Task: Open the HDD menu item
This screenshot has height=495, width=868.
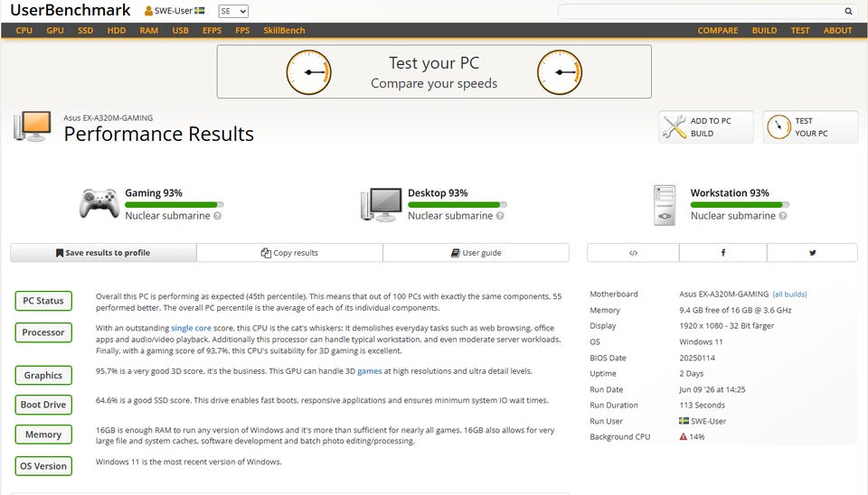Action: [x=117, y=31]
